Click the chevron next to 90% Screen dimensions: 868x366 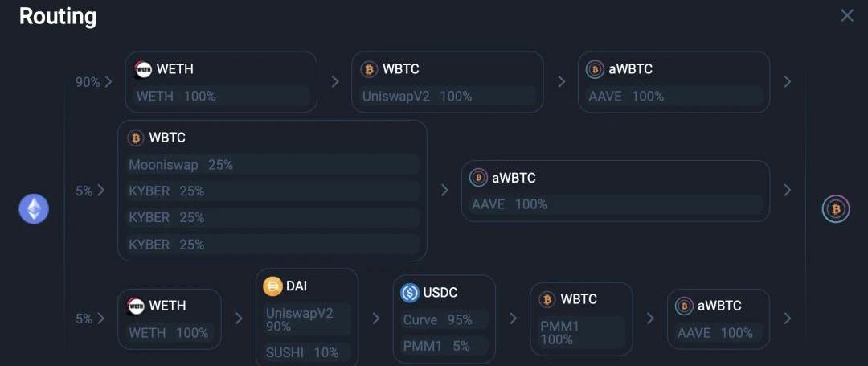click(108, 82)
